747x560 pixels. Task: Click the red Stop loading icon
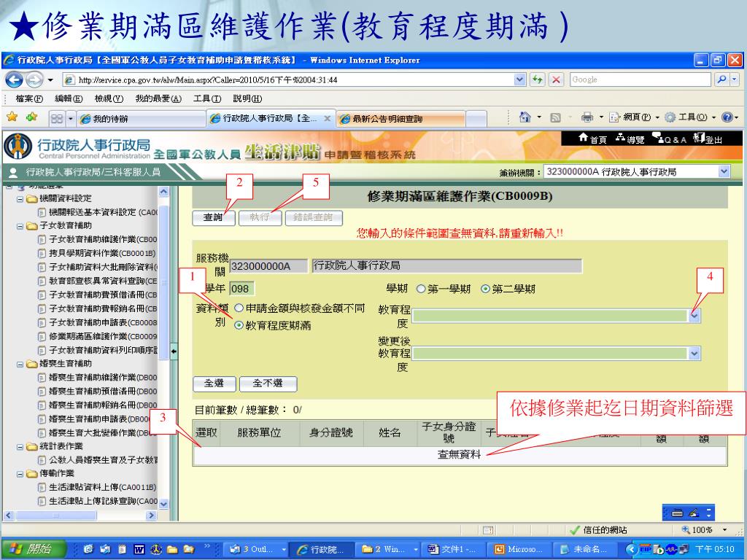555,79
